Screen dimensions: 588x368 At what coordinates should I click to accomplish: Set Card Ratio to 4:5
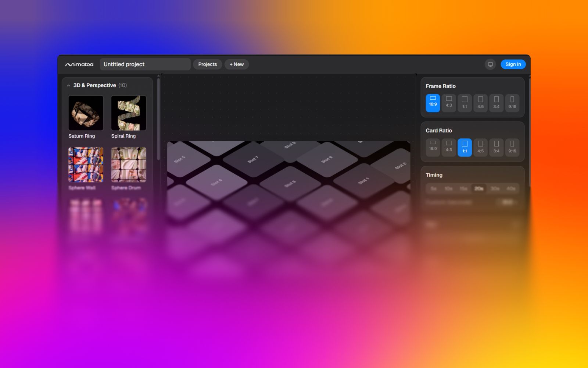pos(480,148)
